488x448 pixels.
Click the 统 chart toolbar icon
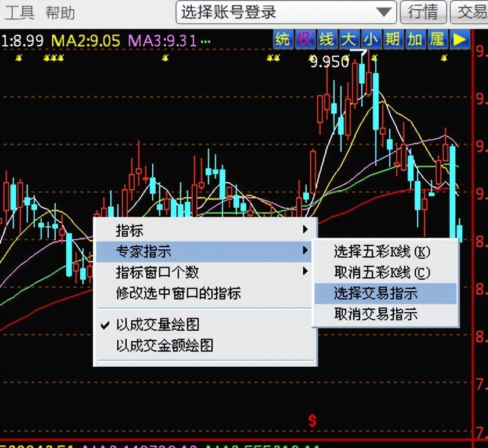click(283, 39)
